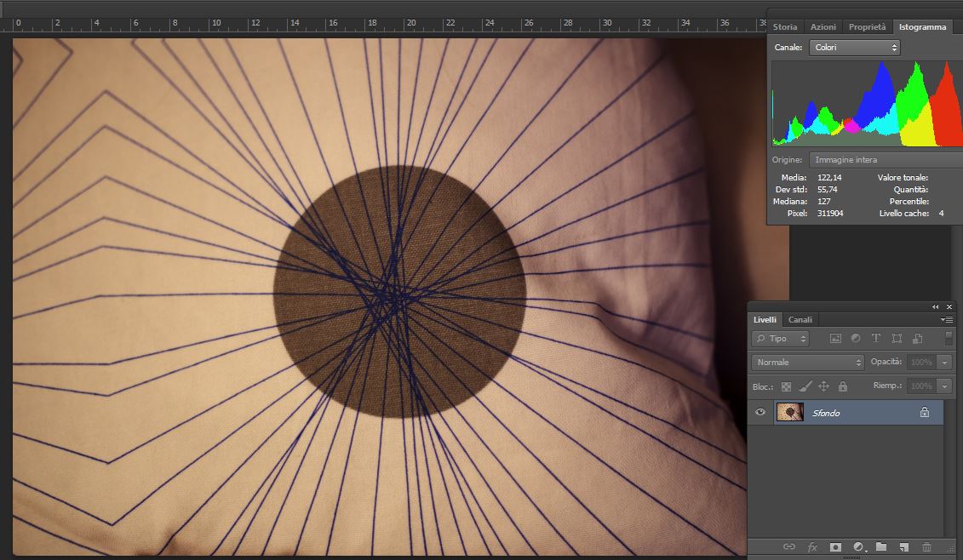Viewport: 963px width, 560px height.
Task: Create a new layer
Action: (904, 546)
